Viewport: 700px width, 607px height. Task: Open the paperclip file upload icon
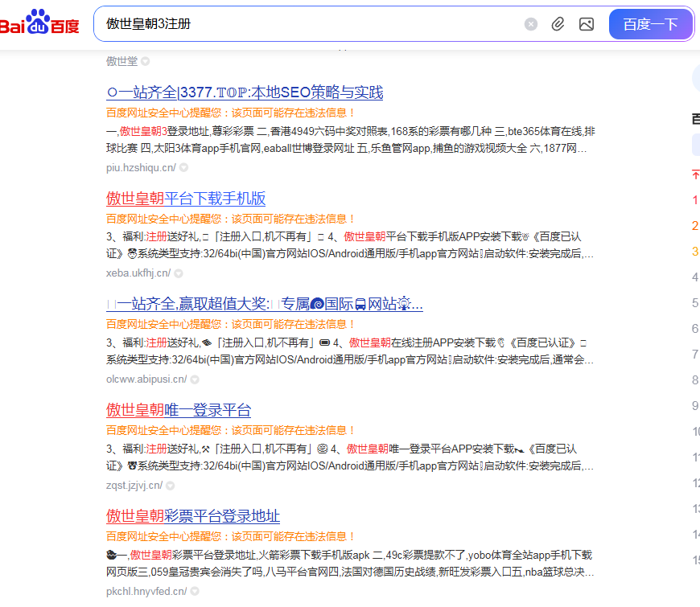coord(558,24)
